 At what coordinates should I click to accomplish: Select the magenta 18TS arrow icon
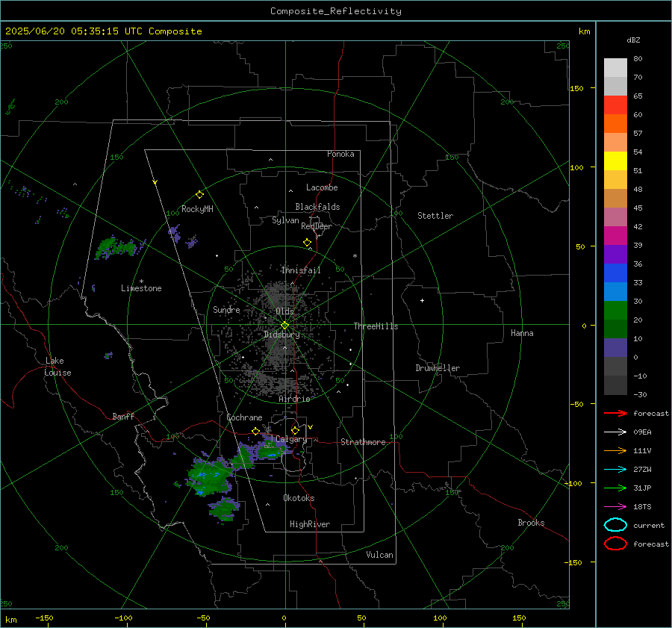point(615,507)
